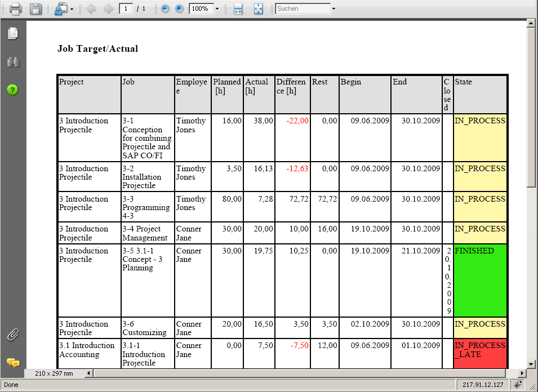Image resolution: width=538 pixels, height=392 pixels.
Task: Click the 210 x 297 mm page size label
Action: pos(54,373)
